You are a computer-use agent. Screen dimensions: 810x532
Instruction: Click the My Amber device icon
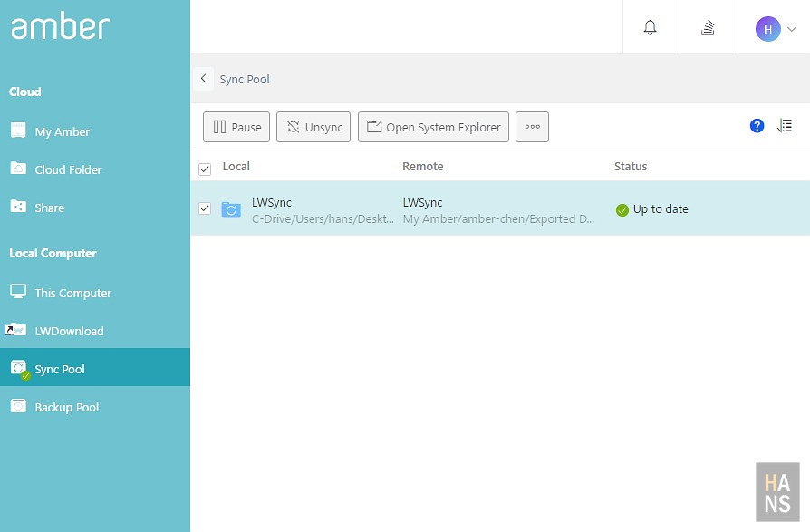coord(18,130)
